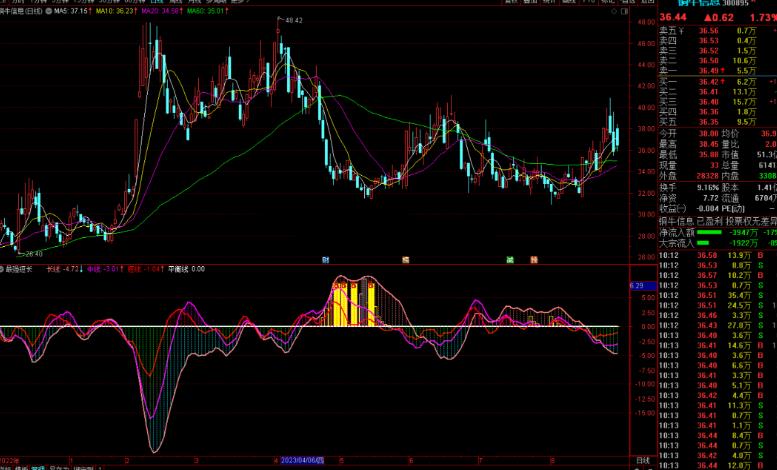Click the 买一 price 36.42
Image resolution: width=777 pixels, height=470 pixels.
coord(709,82)
